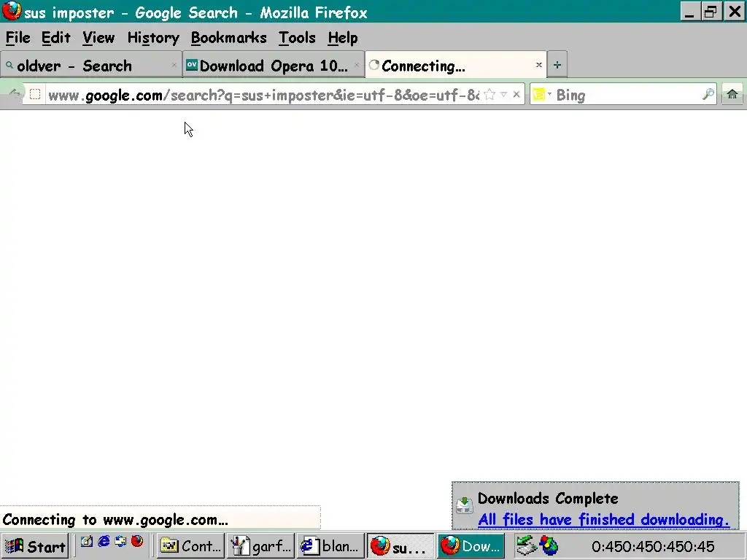This screenshot has width=747, height=560.
Task: Restore down the Firefox window
Action: point(711,12)
